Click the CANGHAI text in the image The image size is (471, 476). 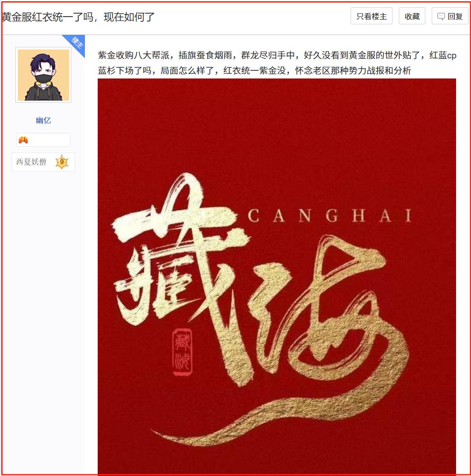[x=329, y=215]
